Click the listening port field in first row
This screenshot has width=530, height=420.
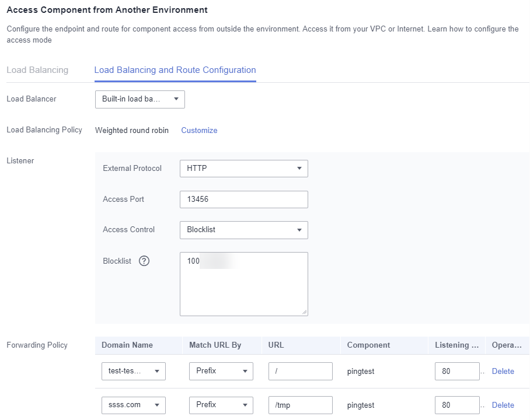click(x=456, y=372)
